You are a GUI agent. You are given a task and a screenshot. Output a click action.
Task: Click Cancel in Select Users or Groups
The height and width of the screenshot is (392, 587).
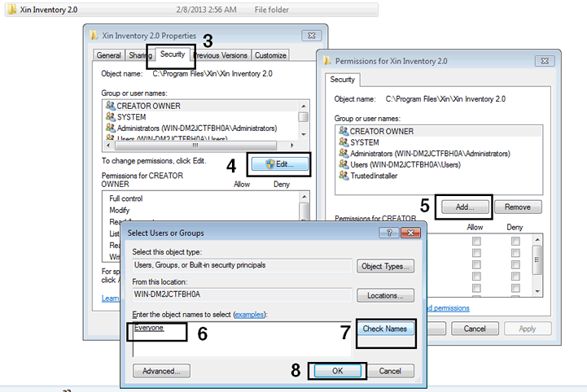click(390, 371)
